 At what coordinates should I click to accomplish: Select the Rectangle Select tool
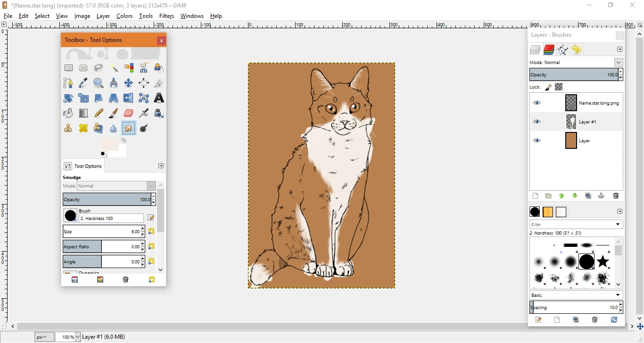coord(68,68)
